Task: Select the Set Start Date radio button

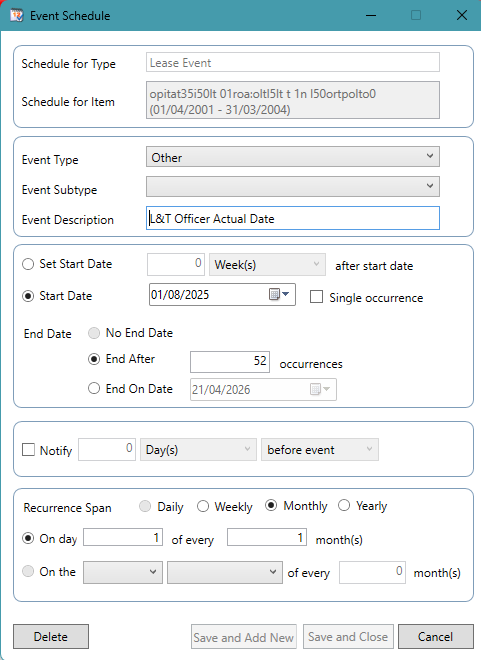Action: [x=28, y=264]
